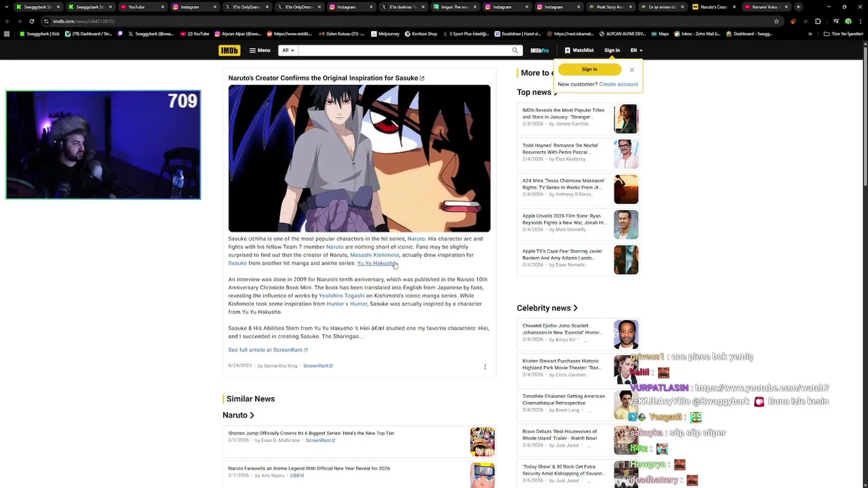The height and width of the screenshot is (488, 868).
Task: Click the Chiwetel Ejiofor news thumbnail
Action: pyautogui.click(x=626, y=334)
